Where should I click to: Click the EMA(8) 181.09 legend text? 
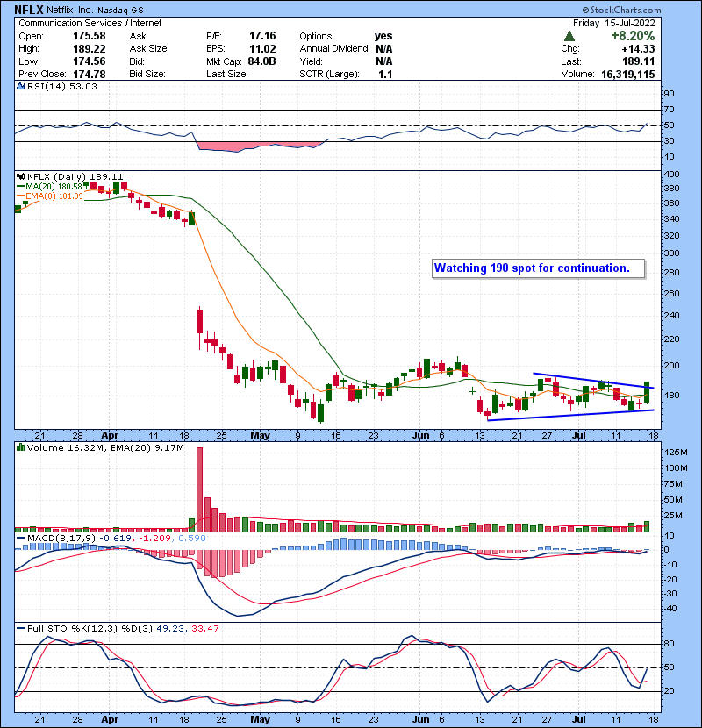tap(54, 196)
